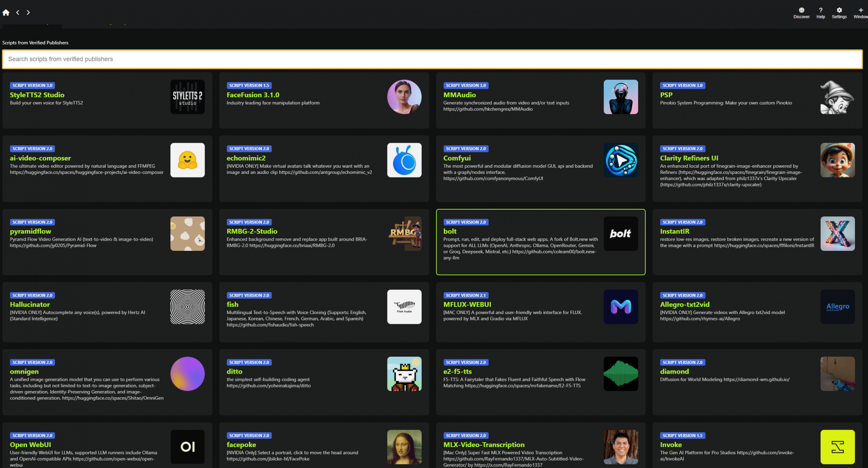
Task: Click Allegro txt2vid logo icon
Action: pos(837,307)
